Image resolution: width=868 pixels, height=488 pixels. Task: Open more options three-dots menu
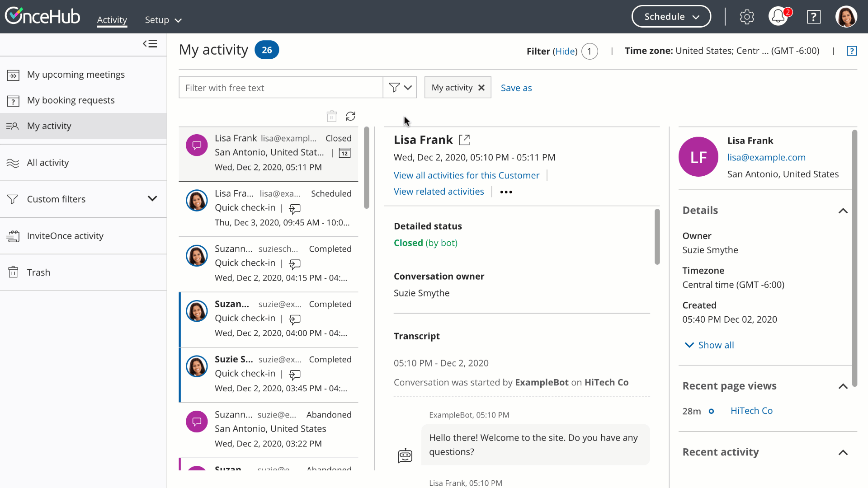click(506, 192)
